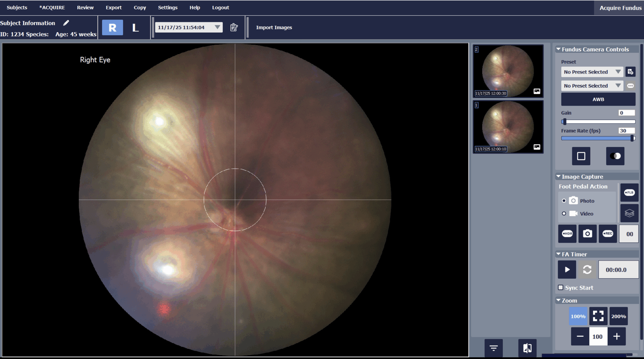Open the Review menu
This screenshot has height=359, width=644.
(85, 8)
